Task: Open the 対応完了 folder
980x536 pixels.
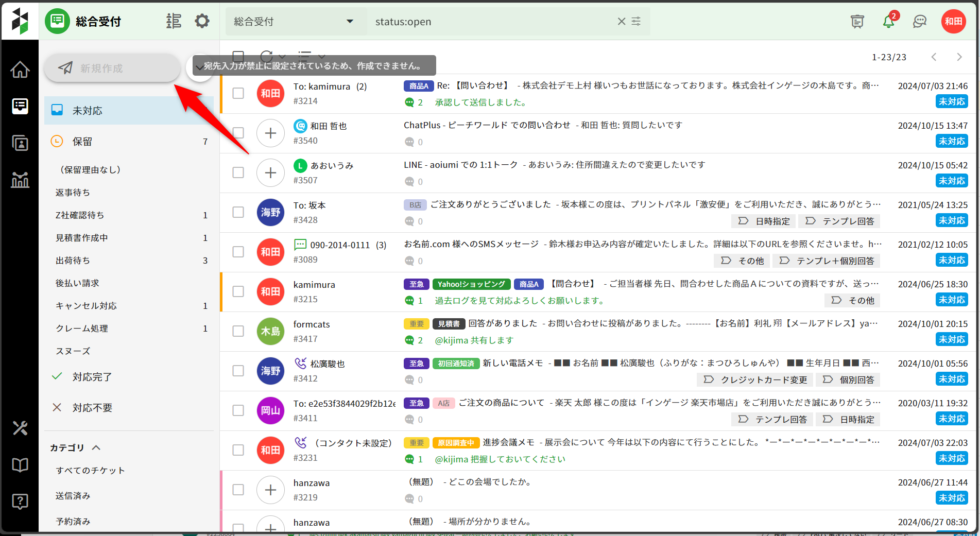Action: (92, 377)
